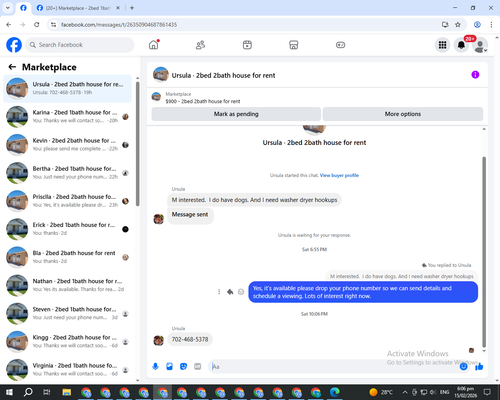The height and width of the screenshot is (400, 500).
Task: Open the Friends icon in top navigation
Action: pos(200,45)
